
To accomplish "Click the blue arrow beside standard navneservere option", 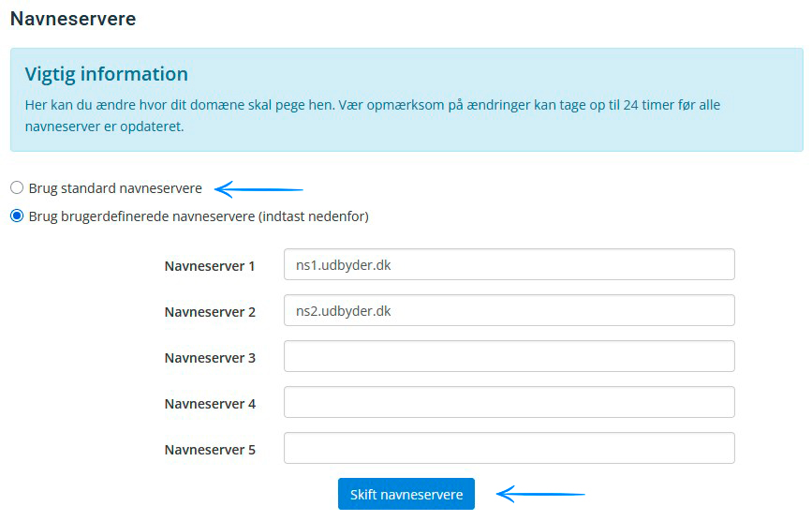I will (259, 190).
